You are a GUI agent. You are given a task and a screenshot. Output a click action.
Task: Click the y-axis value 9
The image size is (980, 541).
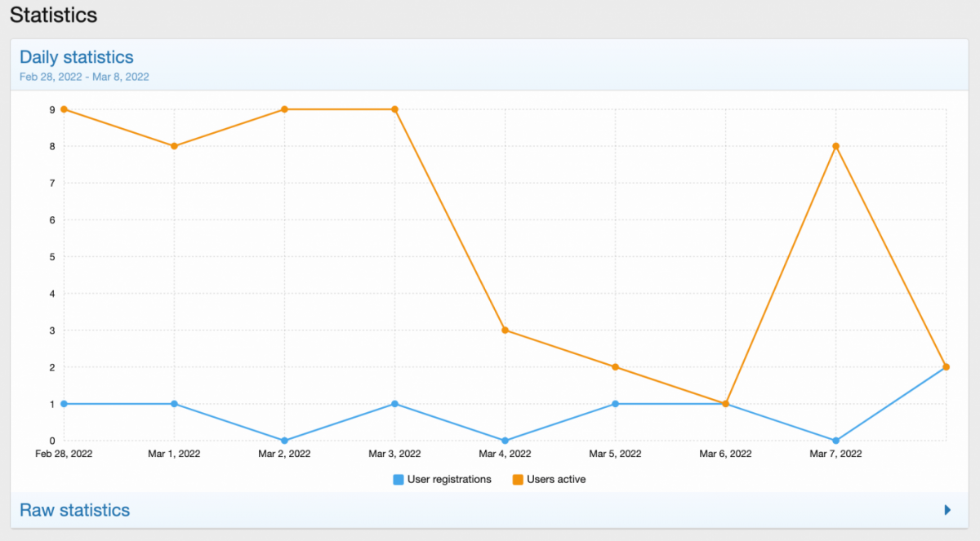pyautogui.click(x=52, y=109)
